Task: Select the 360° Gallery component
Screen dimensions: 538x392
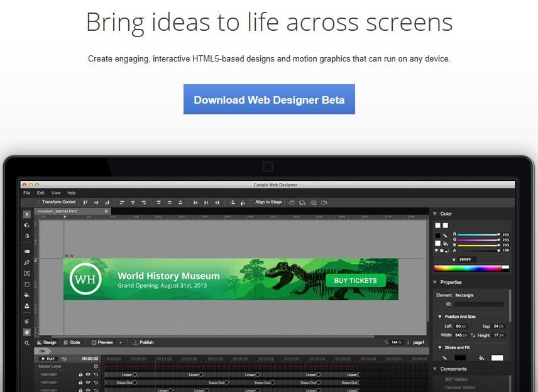Action: point(456,379)
